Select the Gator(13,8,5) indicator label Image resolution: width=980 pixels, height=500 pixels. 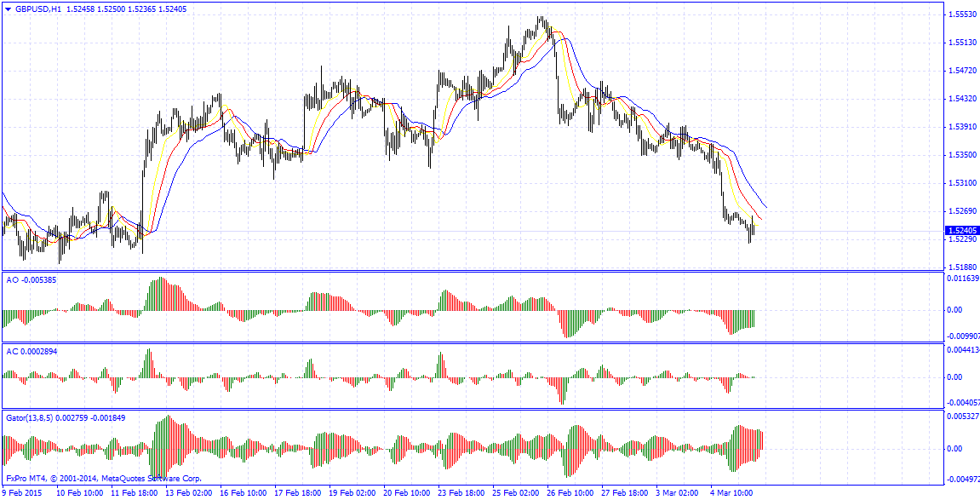click(66, 417)
